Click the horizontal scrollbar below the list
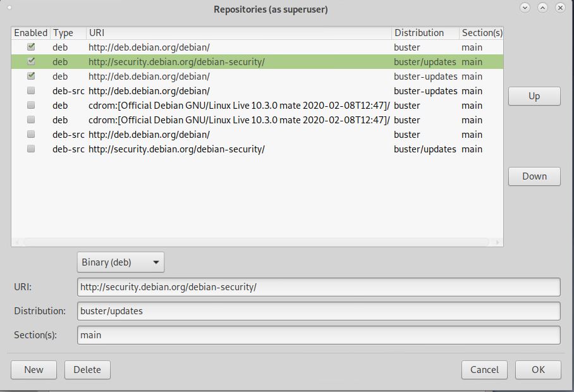This screenshot has width=574, height=392. (x=253, y=242)
